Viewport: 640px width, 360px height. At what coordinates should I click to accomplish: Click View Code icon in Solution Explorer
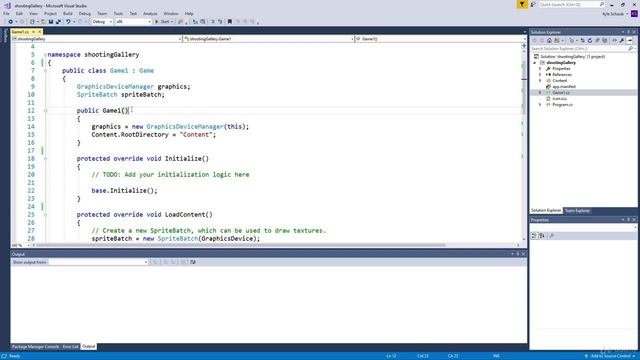click(614, 40)
